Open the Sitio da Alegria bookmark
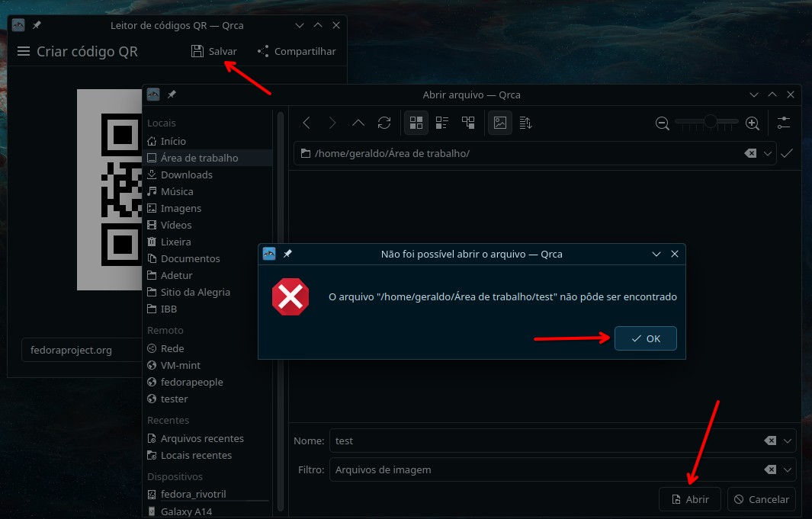 tap(207, 293)
